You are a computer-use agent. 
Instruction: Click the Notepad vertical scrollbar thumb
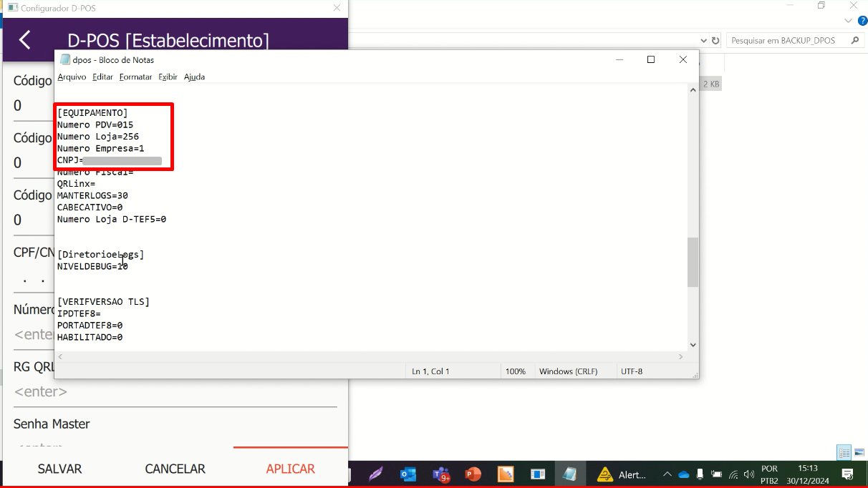pos(693,262)
